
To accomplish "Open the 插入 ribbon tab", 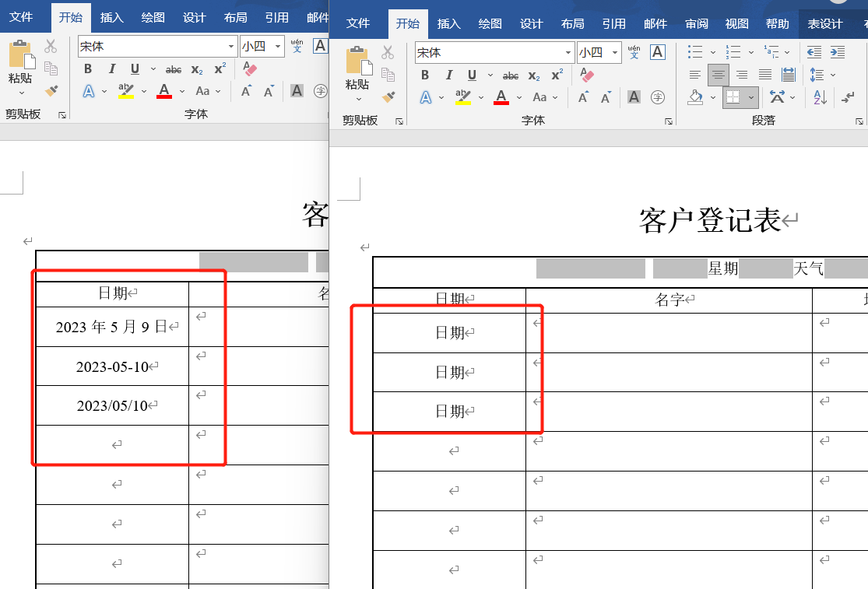I will [449, 24].
